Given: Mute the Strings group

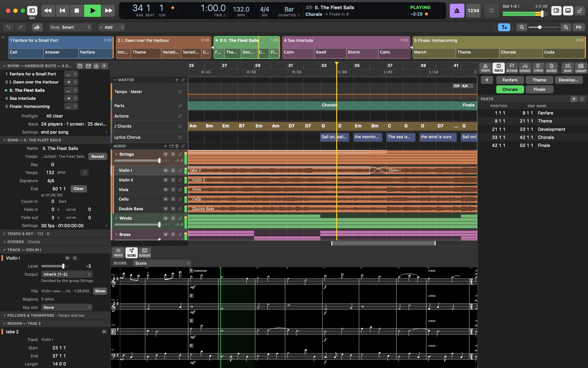Looking at the screenshot, I should 166,154.
